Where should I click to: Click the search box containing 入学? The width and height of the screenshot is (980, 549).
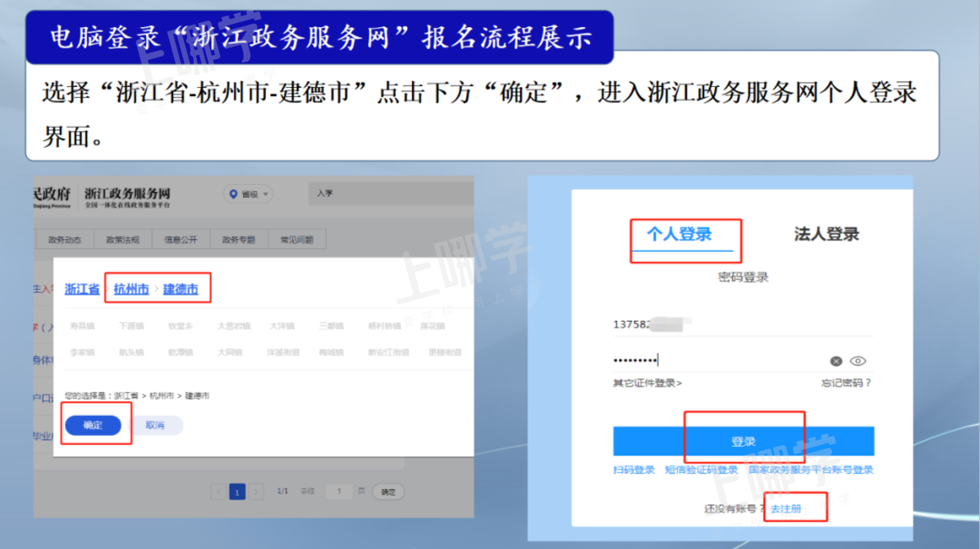coord(391,194)
